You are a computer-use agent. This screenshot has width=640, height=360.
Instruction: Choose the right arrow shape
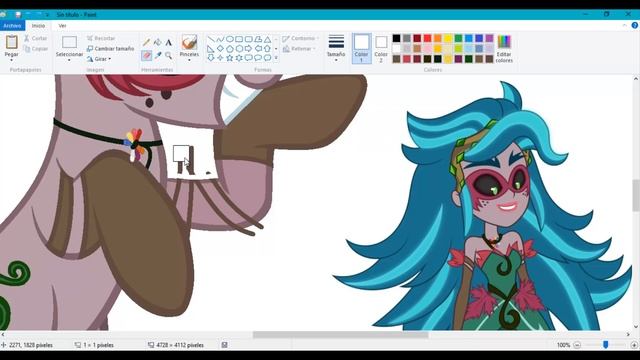click(x=249, y=49)
